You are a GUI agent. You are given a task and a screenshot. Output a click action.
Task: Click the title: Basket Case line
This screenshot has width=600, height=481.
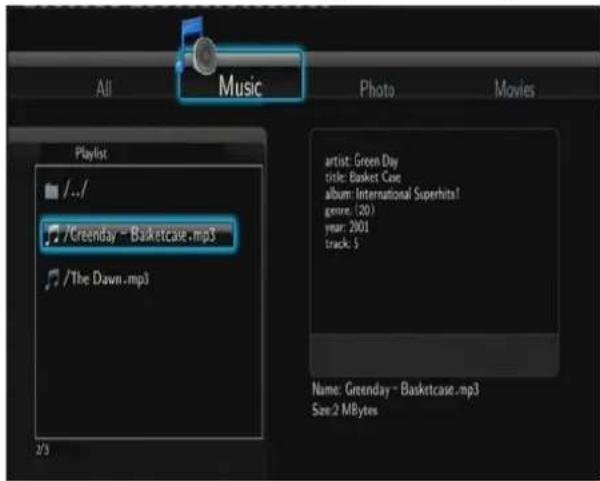(x=362, y=178)
